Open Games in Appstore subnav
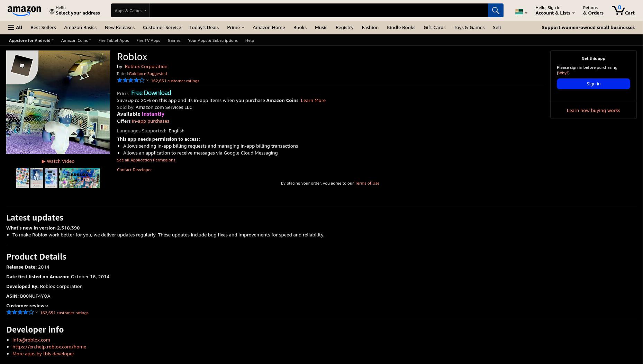643x364 pixels. 174,40
